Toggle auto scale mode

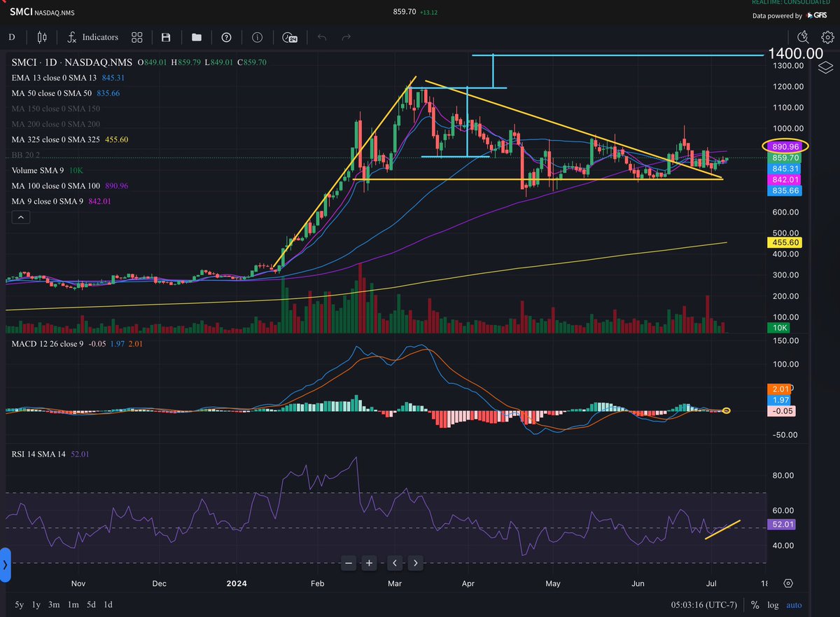click(794, 605)
